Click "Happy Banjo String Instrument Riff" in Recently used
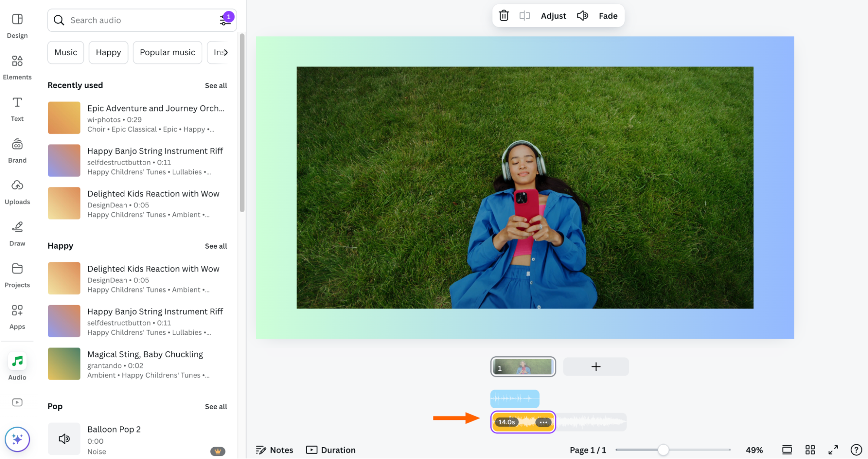 tap(155, 151)
